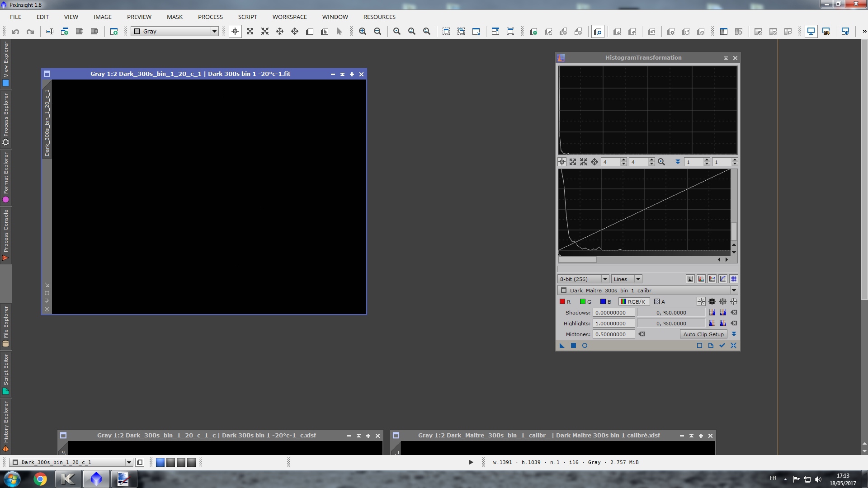Viewport: 868px width, 488px height.
Task: Click the Shadows value input field
Action: coord(613,313)
